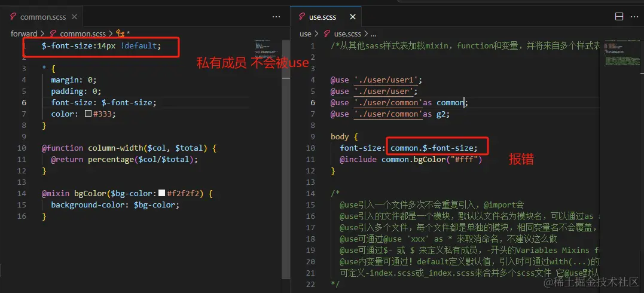
Task: Click the '@mixin bgColor' declaration
Action: pyautogui.click(x=127, y=193)
